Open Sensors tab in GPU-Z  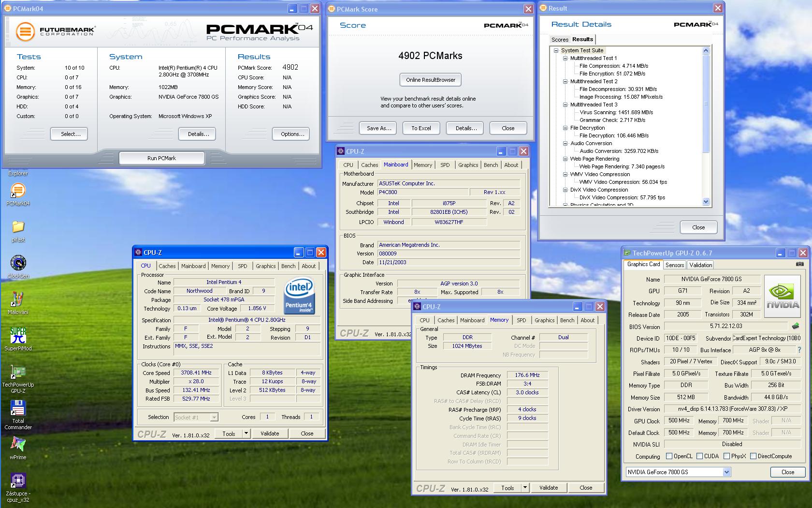pos(675,265)
